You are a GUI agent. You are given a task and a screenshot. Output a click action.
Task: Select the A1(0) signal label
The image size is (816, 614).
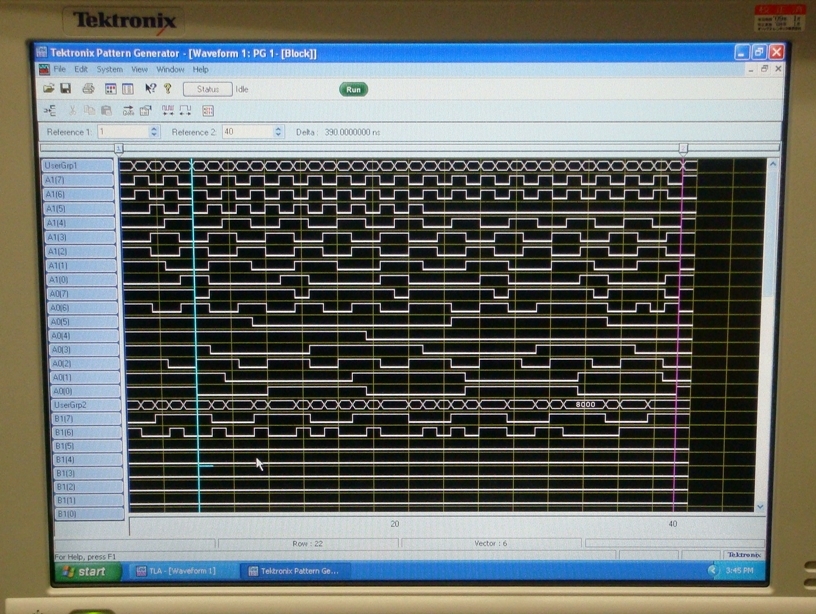pos(82,280)
